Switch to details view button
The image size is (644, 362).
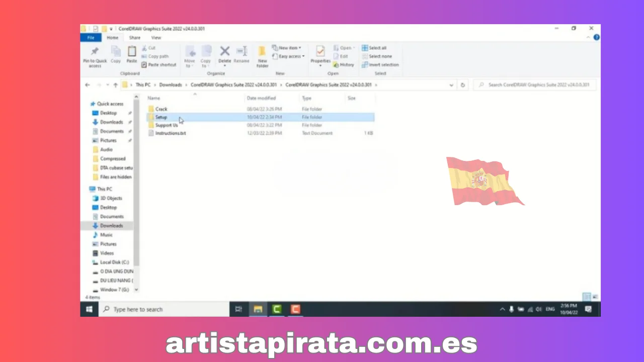tap(587, 297)
